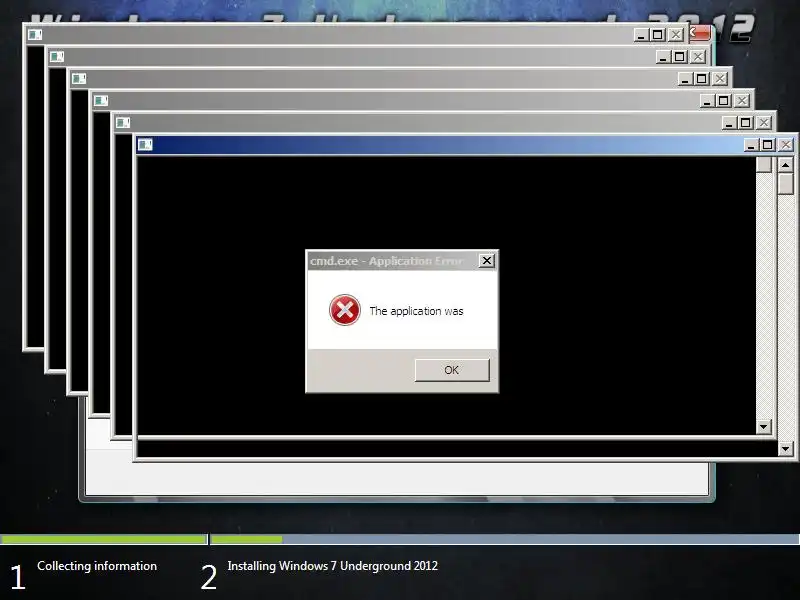This screenshot has height=600, width=800.
Task: Click the outer vertical scrollbar thumb
Action: pos(786,184)
